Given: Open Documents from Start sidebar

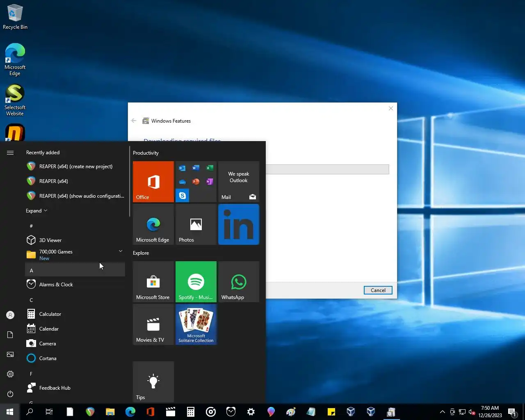Looking at the screenshot, I should [x=10, y=335].
